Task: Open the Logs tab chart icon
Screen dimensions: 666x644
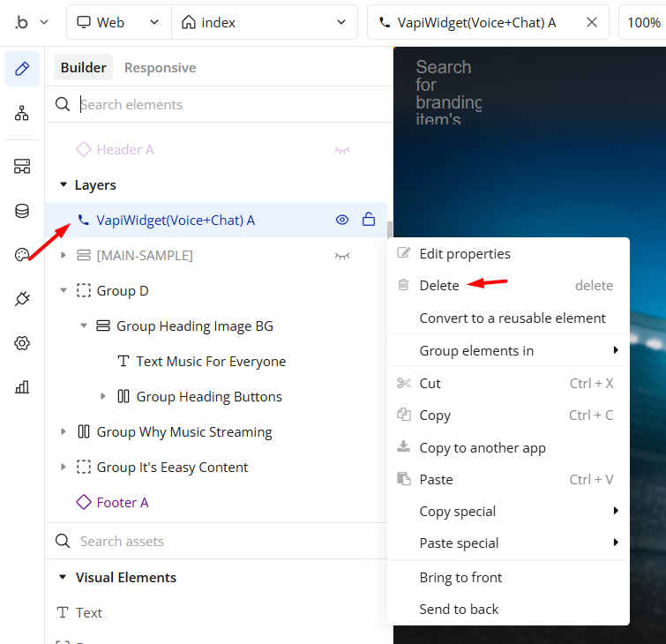Action: 22,387
